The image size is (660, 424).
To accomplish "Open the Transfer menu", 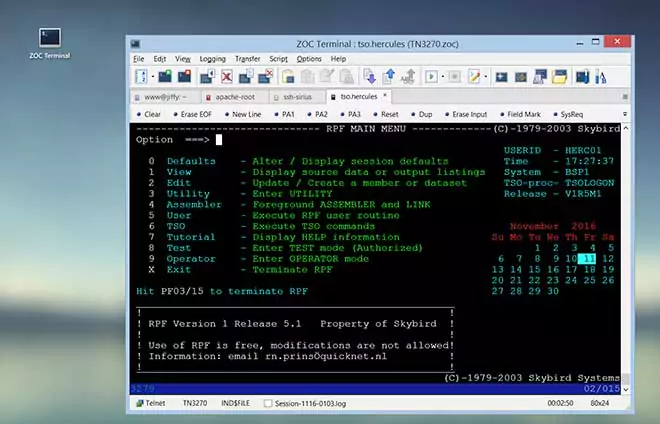I will (248, 59).
